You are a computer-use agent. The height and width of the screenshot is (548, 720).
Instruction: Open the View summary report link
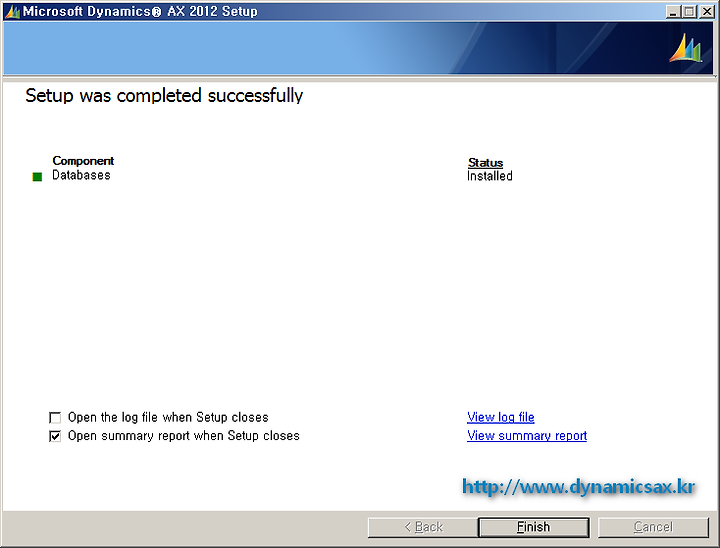click(x=527, y=435)
